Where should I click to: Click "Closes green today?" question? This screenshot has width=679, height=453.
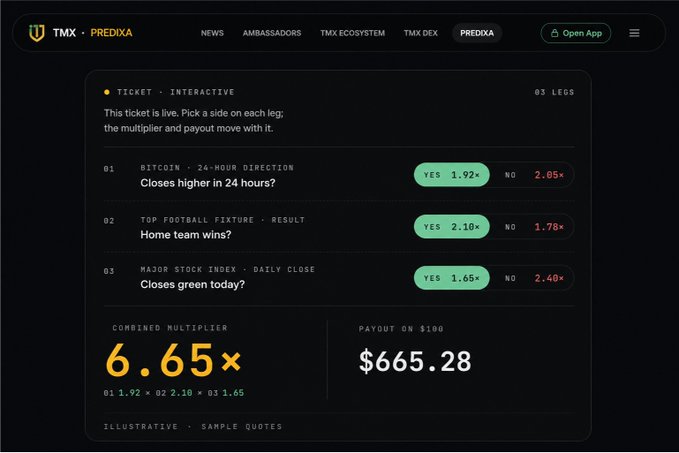click(192, 285)
